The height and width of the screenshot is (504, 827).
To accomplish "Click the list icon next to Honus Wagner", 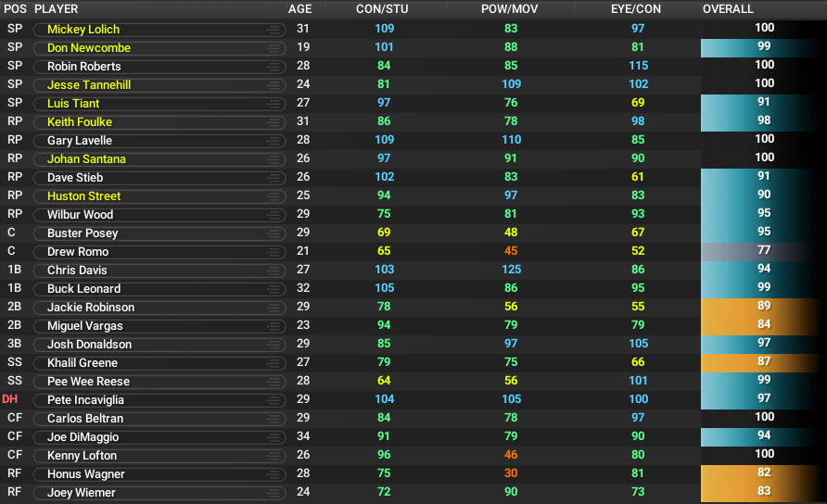I will coord(274,474).
